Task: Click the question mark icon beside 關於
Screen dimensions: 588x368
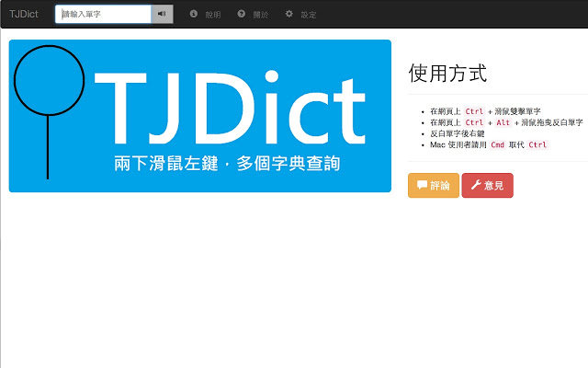Action: click(x=241, y=14)
